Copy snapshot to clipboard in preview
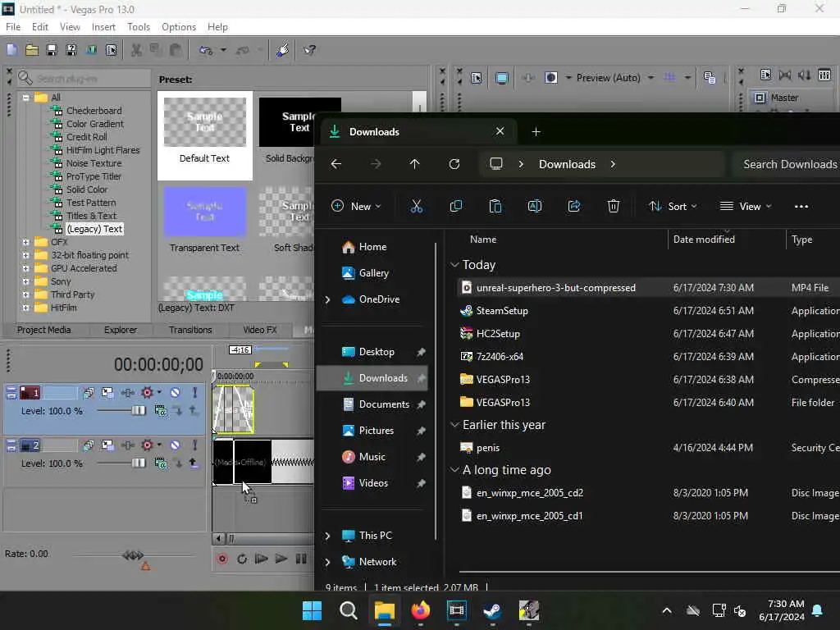The height and width of the screenshot is (630, 840). coord(710,78)
